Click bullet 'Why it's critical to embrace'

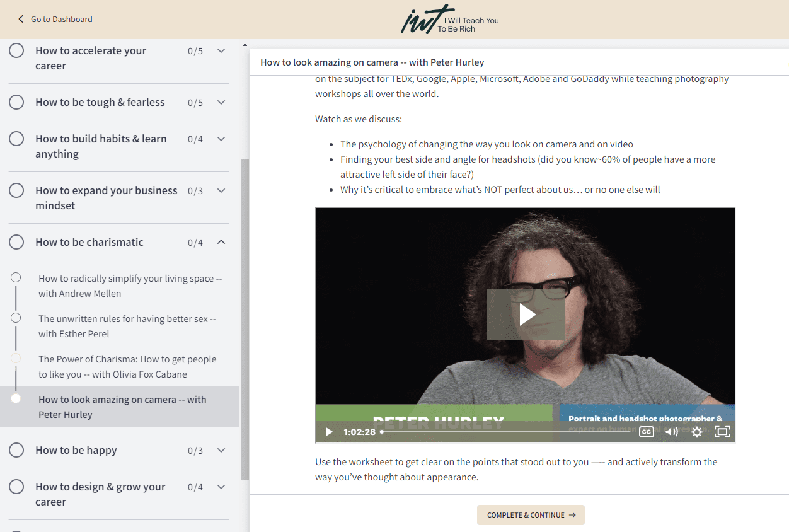(500, 190)
